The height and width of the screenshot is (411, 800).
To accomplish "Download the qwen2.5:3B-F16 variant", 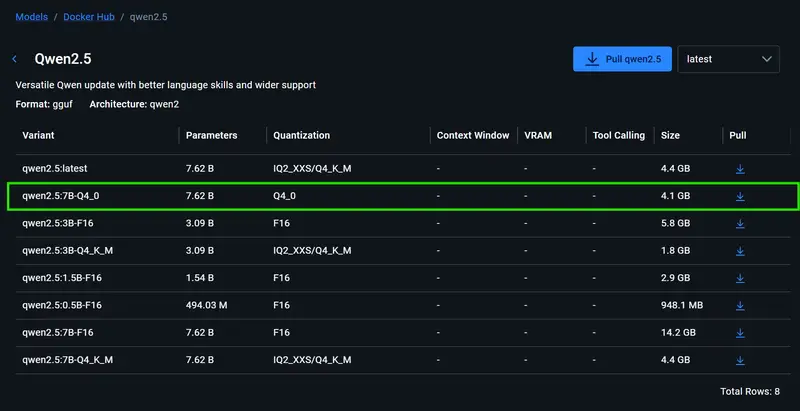I will pos(740,223).
